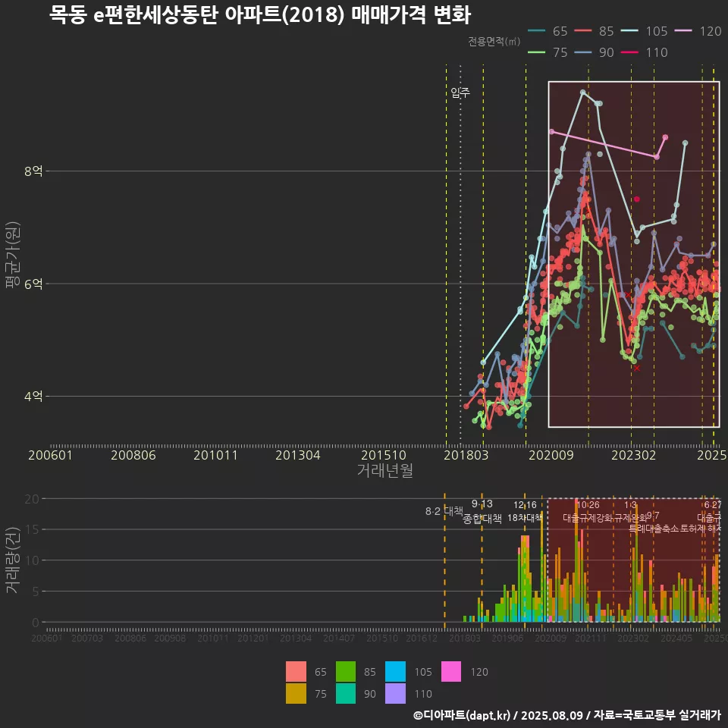Click the 1·3 규제완화 annotation
728x728 pixels.
[x=630, y=511]
